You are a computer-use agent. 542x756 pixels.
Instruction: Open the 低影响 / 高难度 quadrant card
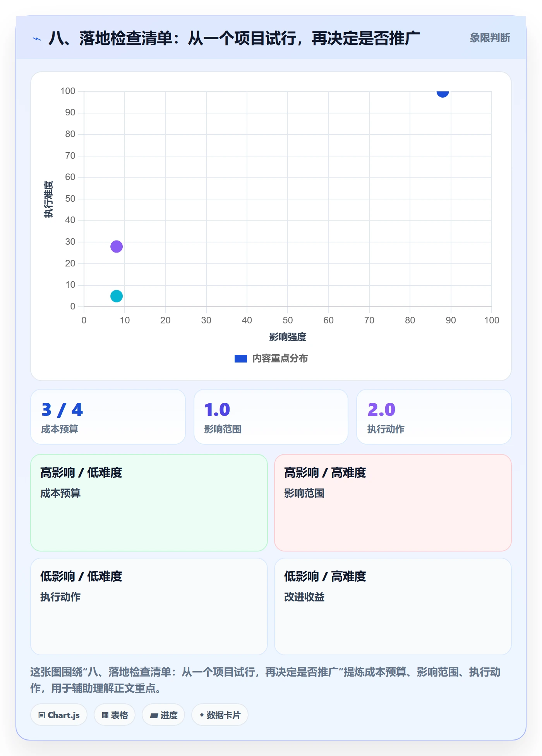click(x=393, y=607)
